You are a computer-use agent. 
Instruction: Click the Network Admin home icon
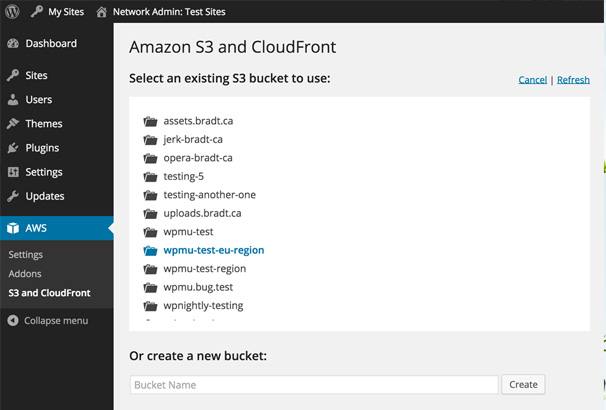pos(103,12)
